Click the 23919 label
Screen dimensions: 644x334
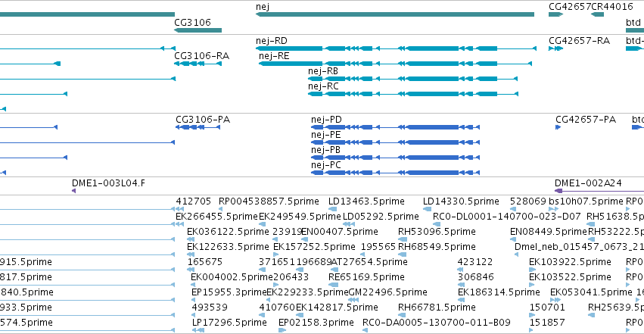click(288, 232)
